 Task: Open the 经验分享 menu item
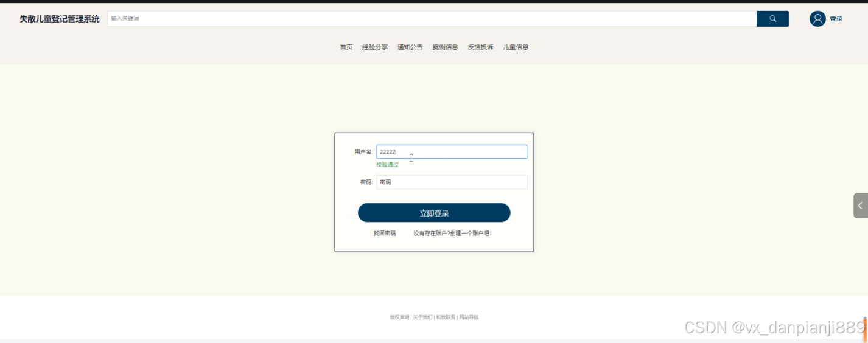tap(375, 47)
